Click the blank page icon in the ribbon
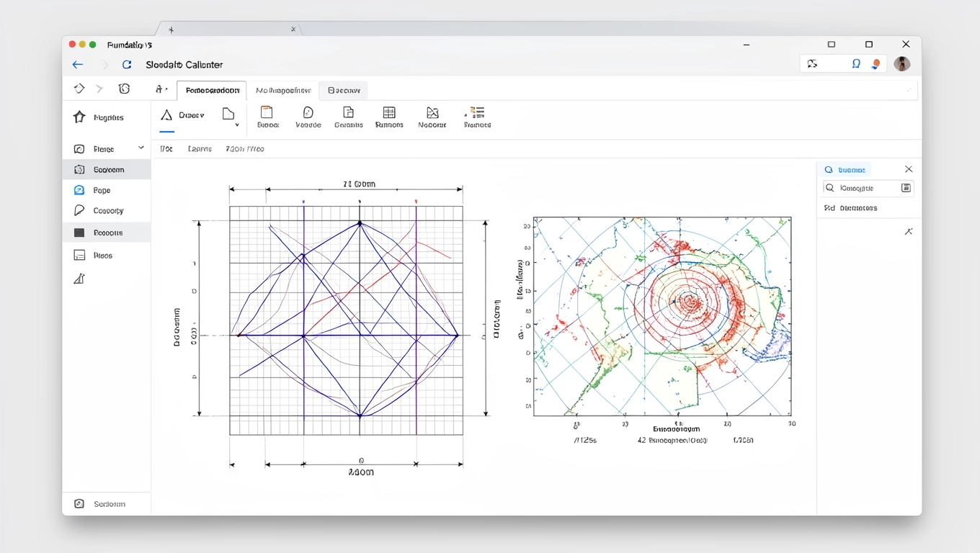The width and height of the screenshot is (980, 553). coord(228,114)
